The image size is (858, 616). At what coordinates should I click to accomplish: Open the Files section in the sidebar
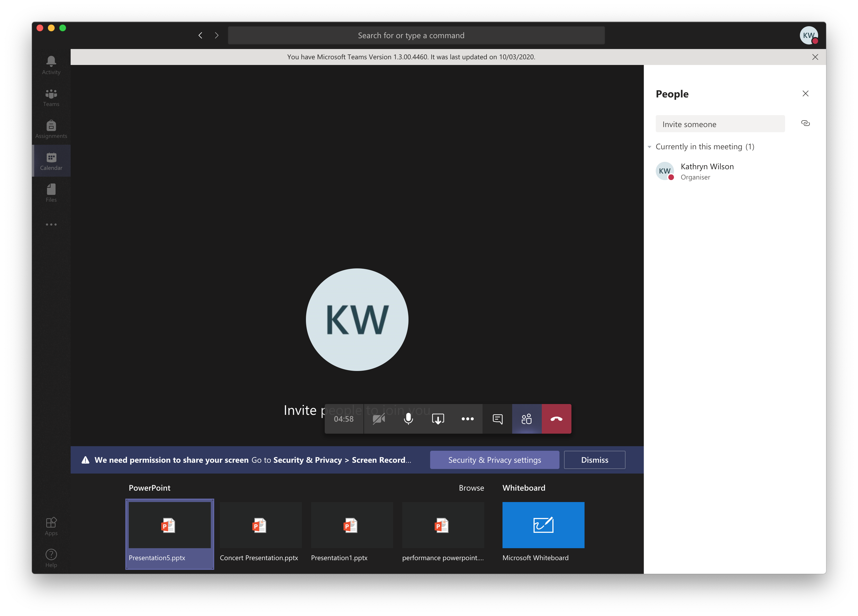(51, 193)
